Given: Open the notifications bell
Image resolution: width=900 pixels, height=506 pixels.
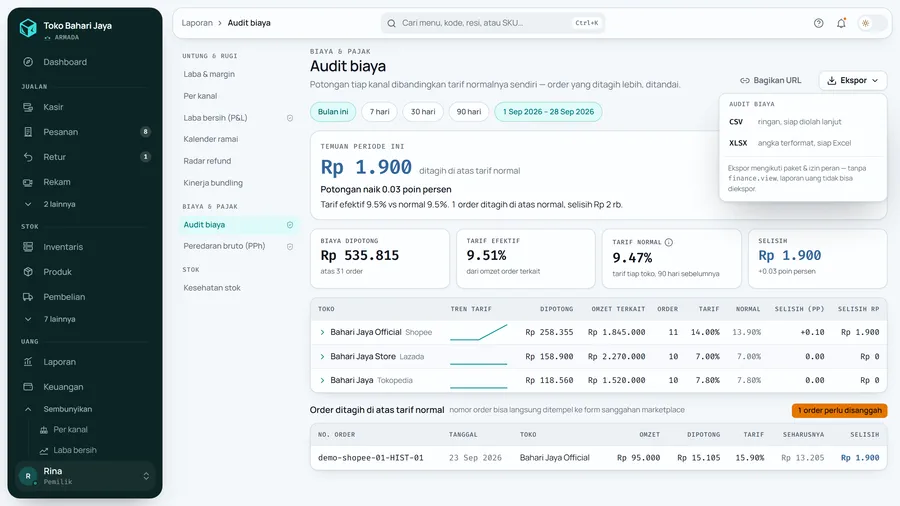Looking at the screenshot, I should point(841,23).
